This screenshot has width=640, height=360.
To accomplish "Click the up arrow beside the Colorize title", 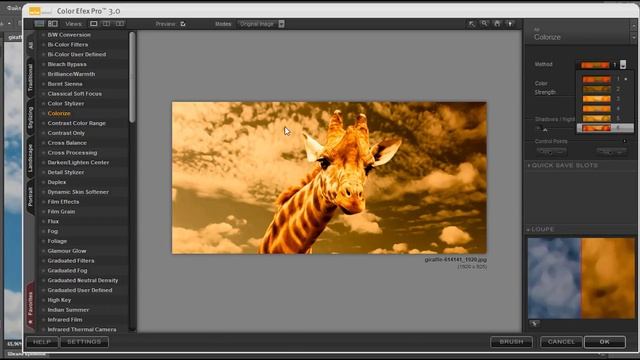I will [x=633, y=27].
